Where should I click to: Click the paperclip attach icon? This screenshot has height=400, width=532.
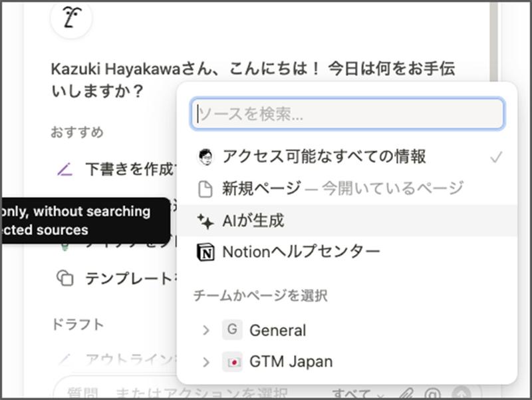406,394
